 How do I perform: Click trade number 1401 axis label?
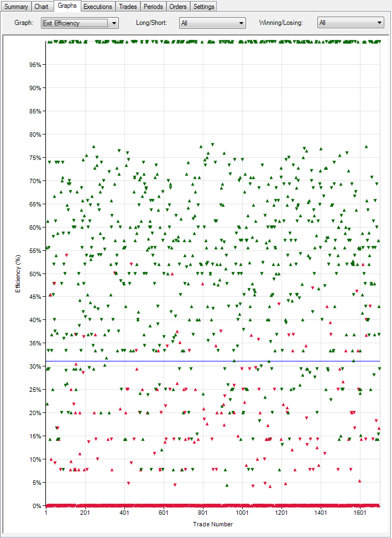321,513
